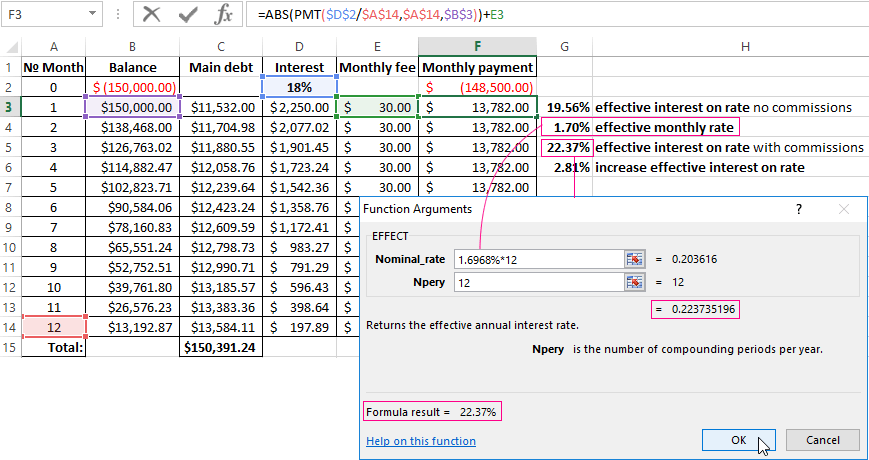This screenshot has height=460, width=869.
Task: Select row 2 header
Action: tap(11, 87)
